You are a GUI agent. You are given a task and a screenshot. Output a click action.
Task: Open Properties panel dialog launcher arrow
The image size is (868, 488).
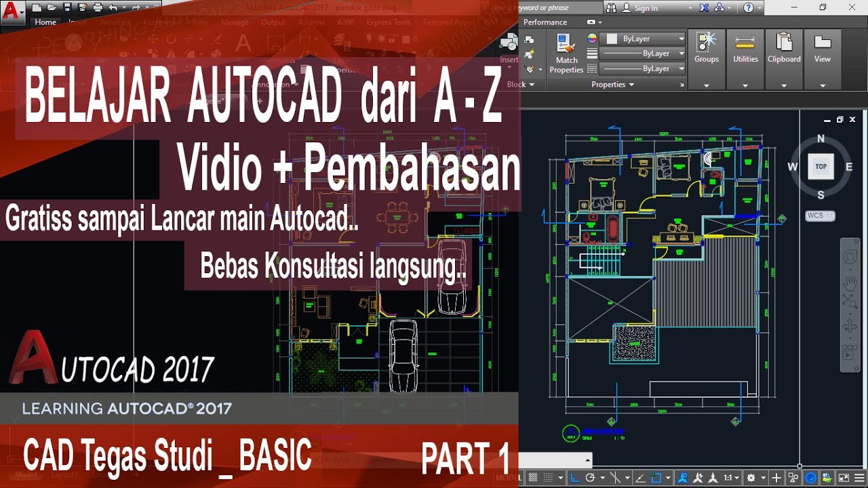[682, 85]
